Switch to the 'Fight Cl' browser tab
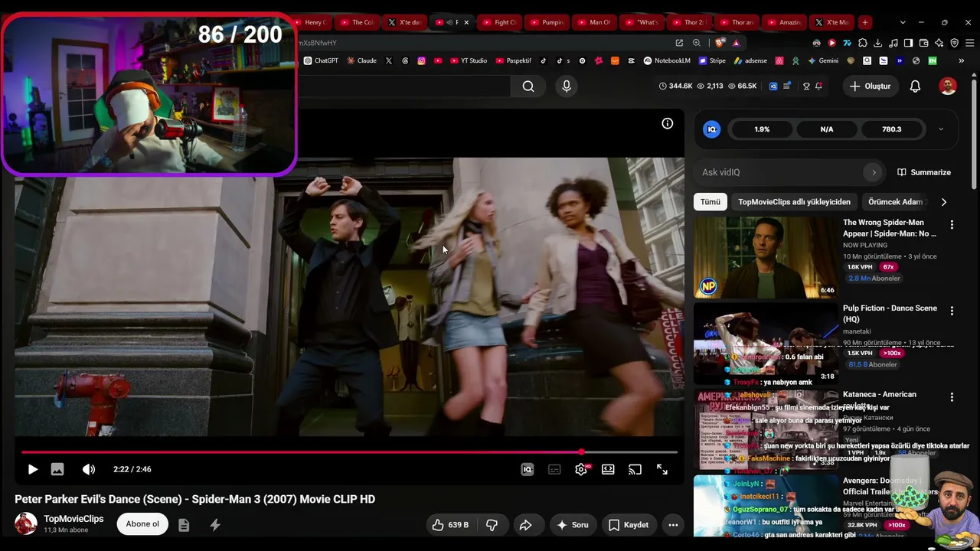This screenshot has height=551, width=980. click(499, 22)
